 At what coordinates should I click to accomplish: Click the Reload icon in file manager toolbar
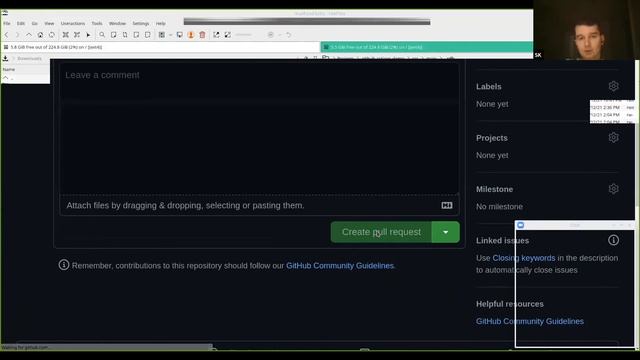51,35
